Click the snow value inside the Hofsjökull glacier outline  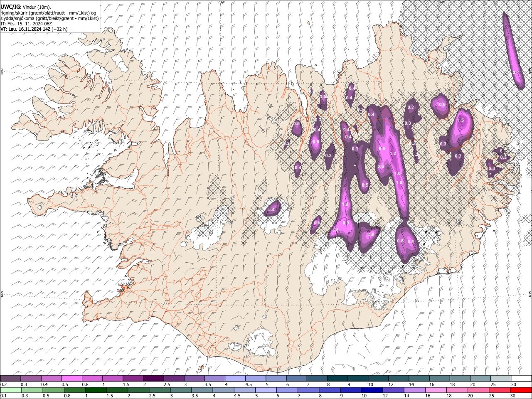[x=272, y=209]
